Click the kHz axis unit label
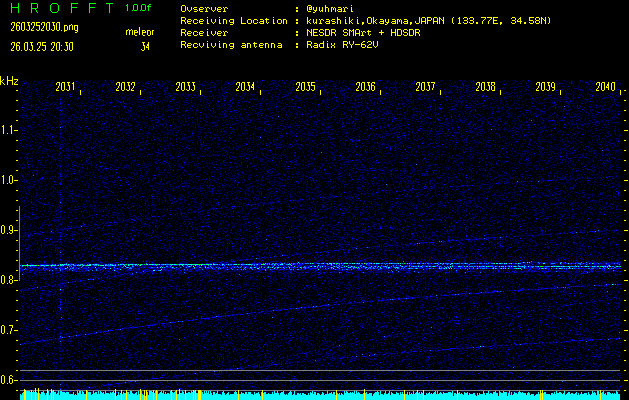629x400 pixels. [9, 80]
